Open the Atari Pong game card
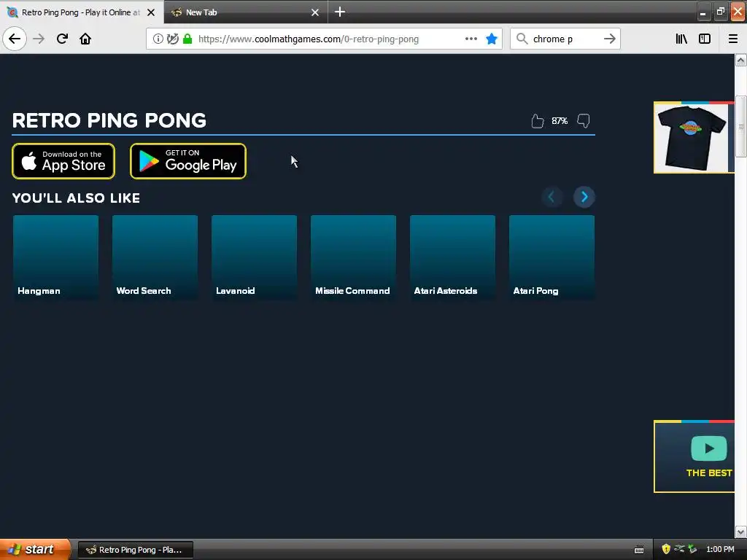 pos(551,257)
